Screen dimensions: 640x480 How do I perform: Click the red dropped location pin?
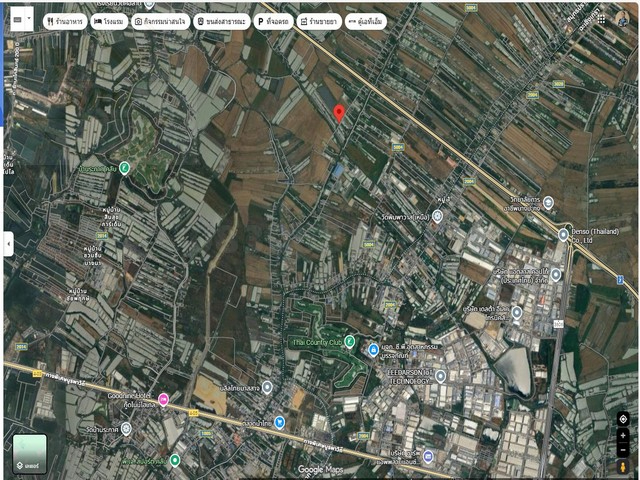click(339, 112)
